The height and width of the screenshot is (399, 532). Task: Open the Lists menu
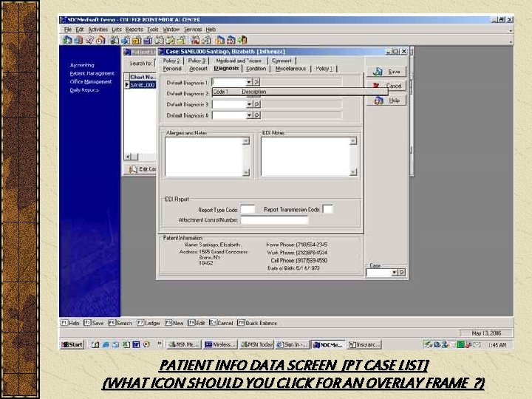coord(117,30)
